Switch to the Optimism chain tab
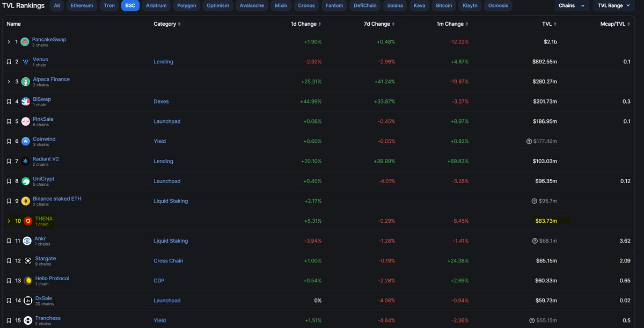 pos(218,6)
